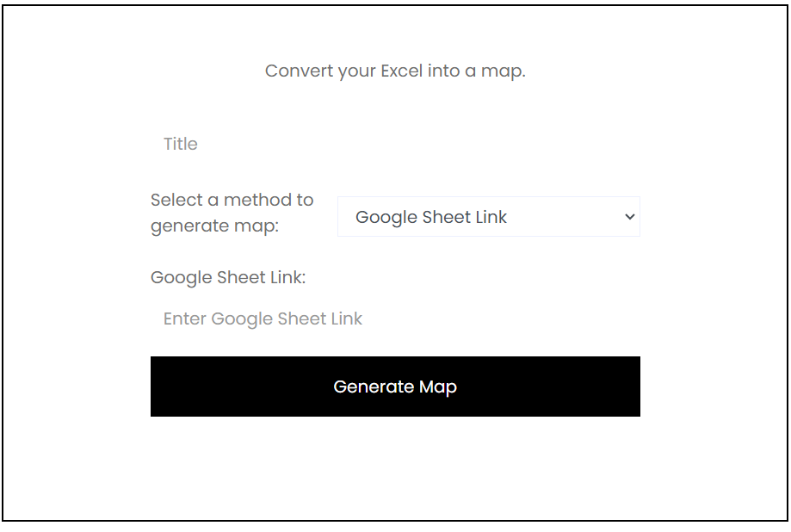Focus the Enter Google Sheet Link field
Viewport: 791px width, 532px height.
395,319
